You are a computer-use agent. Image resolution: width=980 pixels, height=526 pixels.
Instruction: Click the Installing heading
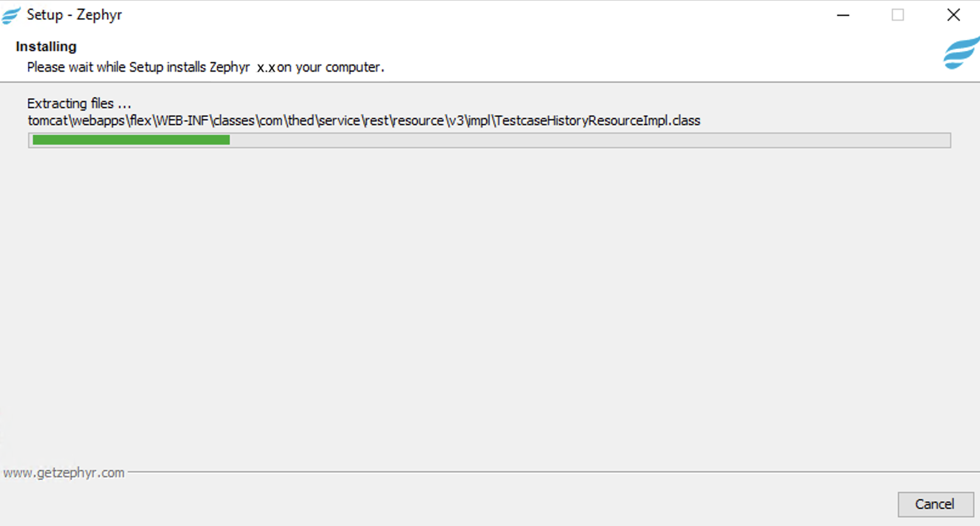45,46
